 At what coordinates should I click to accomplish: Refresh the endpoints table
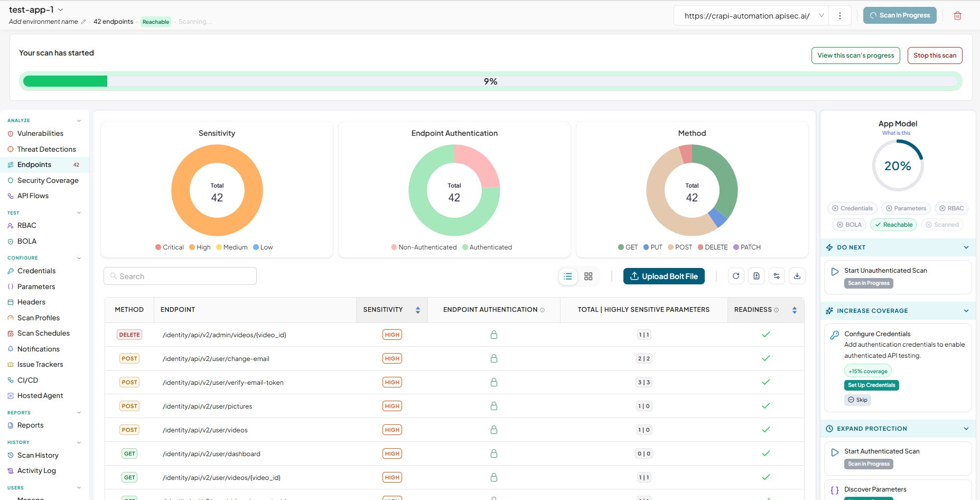(736, 276)
